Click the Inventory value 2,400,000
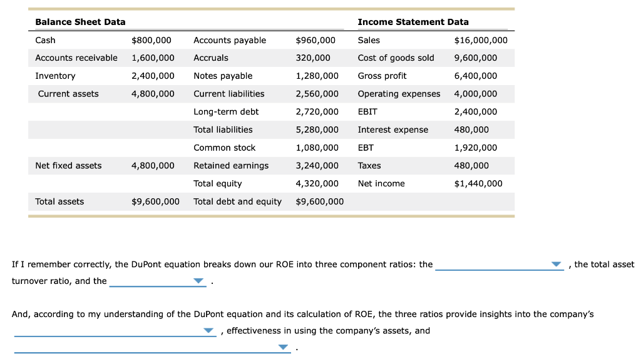 (x=153, y=76)
